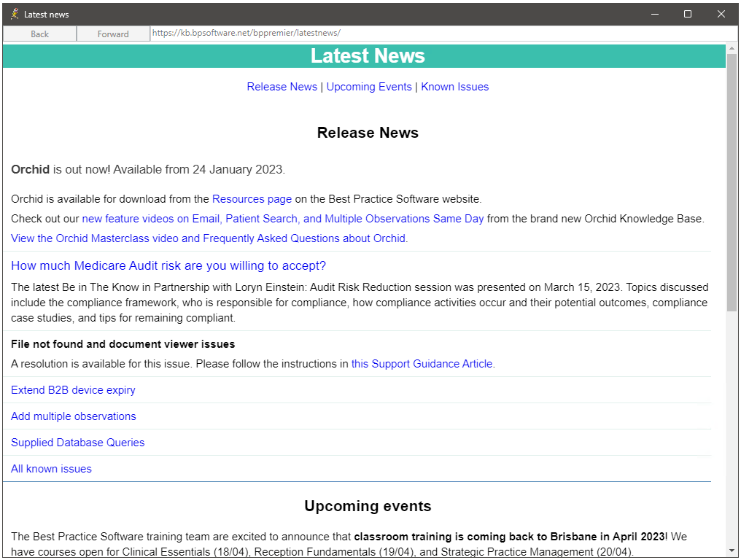Viewport: 741px width, 560px height.
Task: Jump to Release News section link
Action: click(282, 87)
